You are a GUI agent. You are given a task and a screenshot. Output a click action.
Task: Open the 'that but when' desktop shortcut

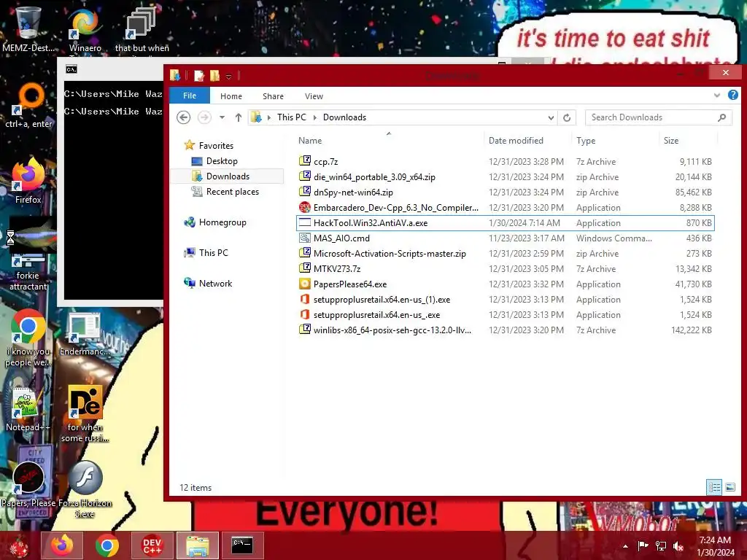point(142,28)
